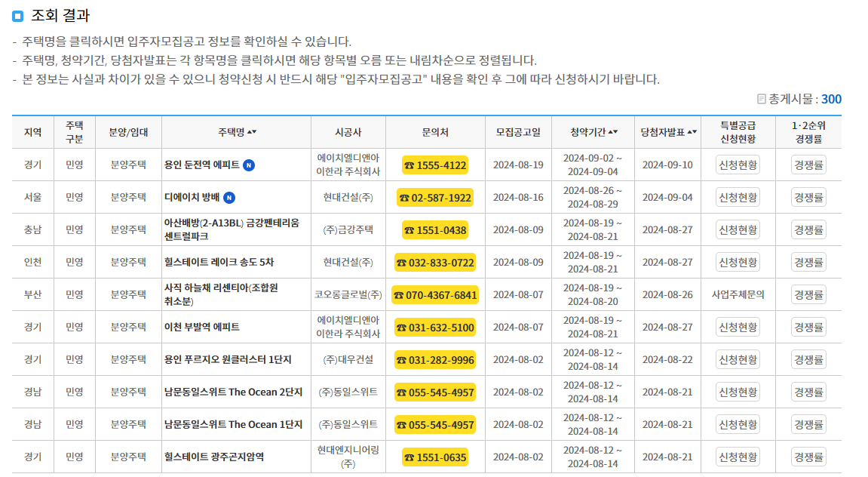Click the N badge beside 용인 둔전역 에피트
The width and height of the screenshot is (868, 477).
pos(247,165)
